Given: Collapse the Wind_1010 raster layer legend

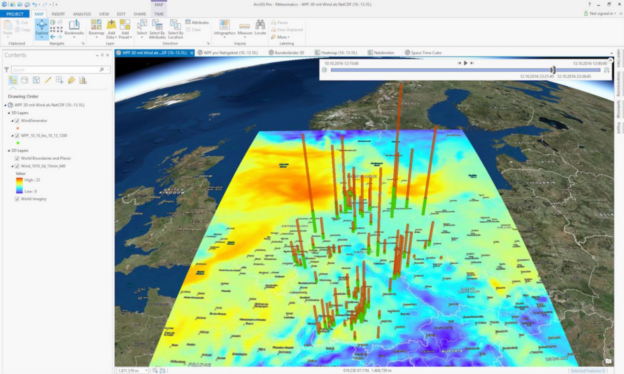Looking at the screenshot, I should tap(12, 166).
